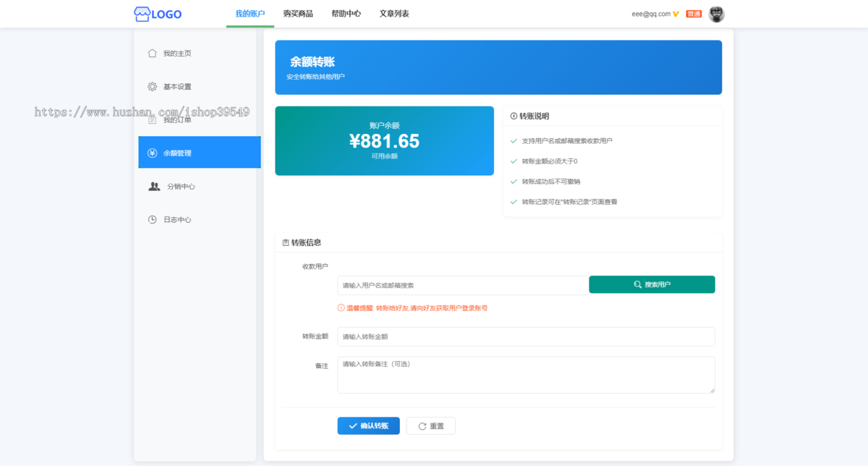The width and height of the screenshot is (868, 466).
Task: Click the orange 普通 level badge
Action: 694,14
